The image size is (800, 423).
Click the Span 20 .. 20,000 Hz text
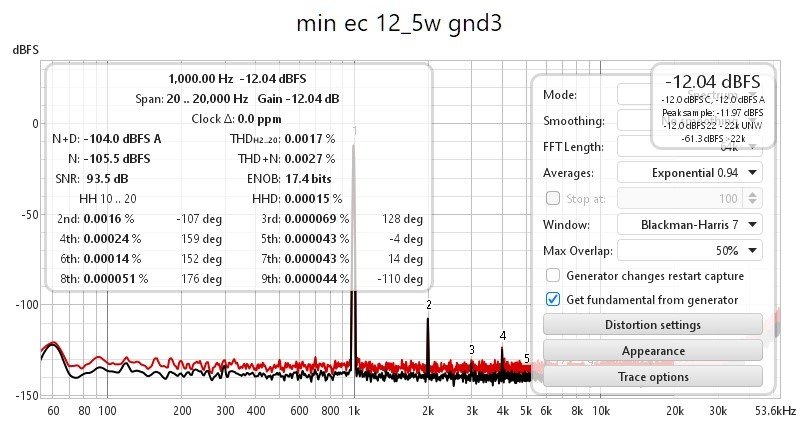[192, 98]
